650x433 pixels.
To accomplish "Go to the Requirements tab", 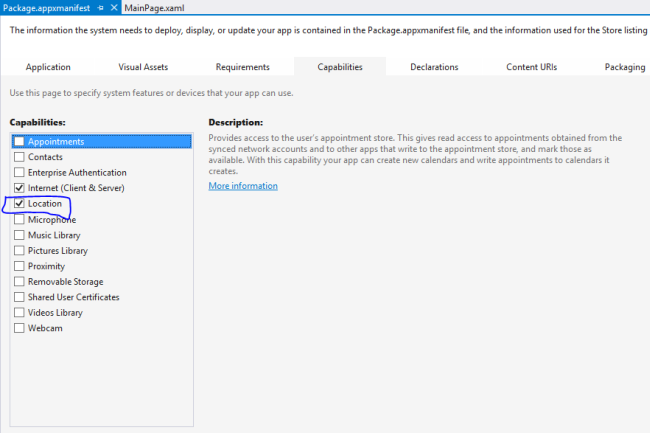I will 243,67.
